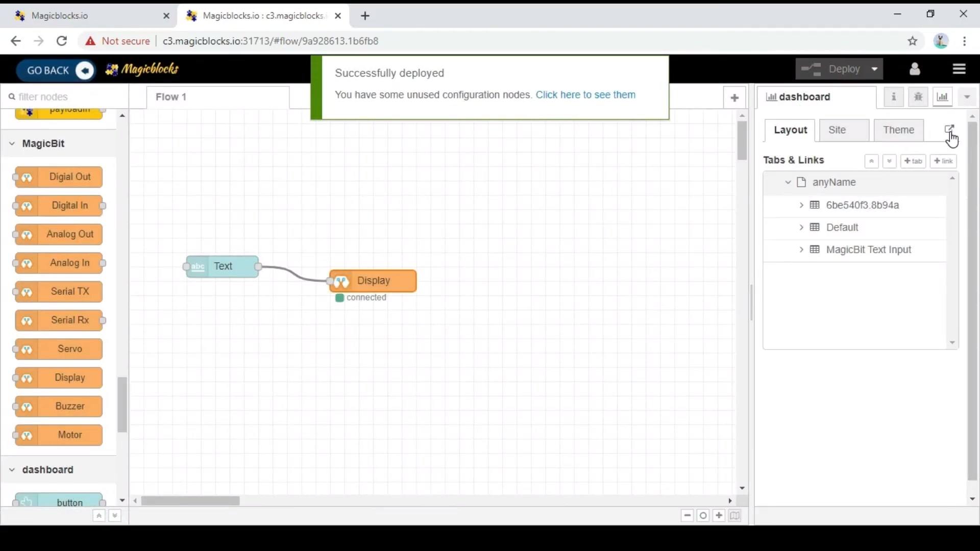Click the bar chart icon in dashboard panel
The width and height of the screenshot is (980, 551).
943,97
